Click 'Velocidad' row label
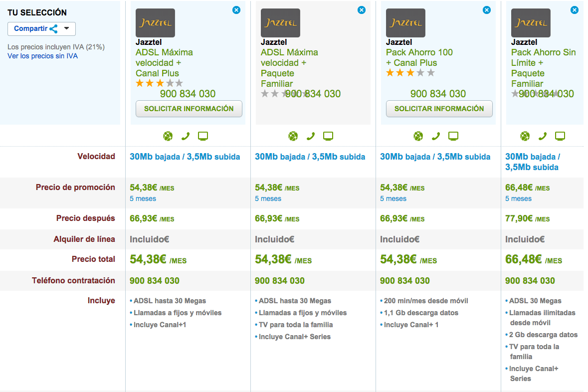The width and height of the screenshot is (588, 392). pos(96,157)
